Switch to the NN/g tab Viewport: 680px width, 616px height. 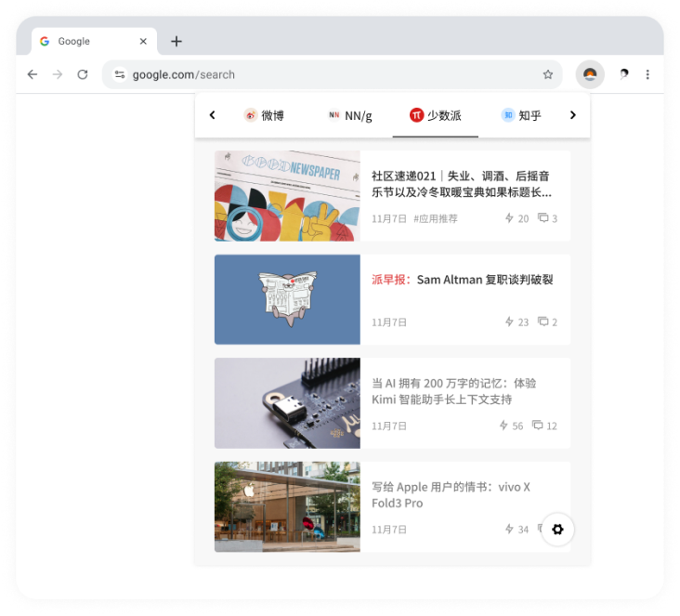[x=349, y=115]
